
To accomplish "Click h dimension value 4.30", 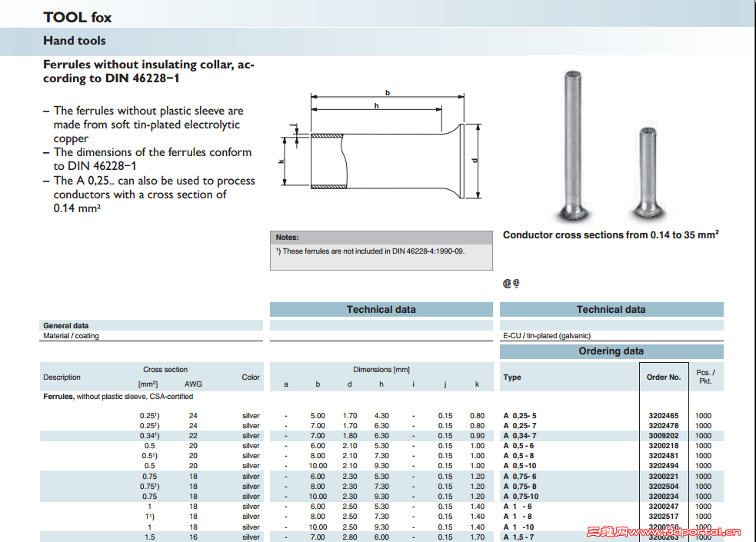I will point(381,415).
